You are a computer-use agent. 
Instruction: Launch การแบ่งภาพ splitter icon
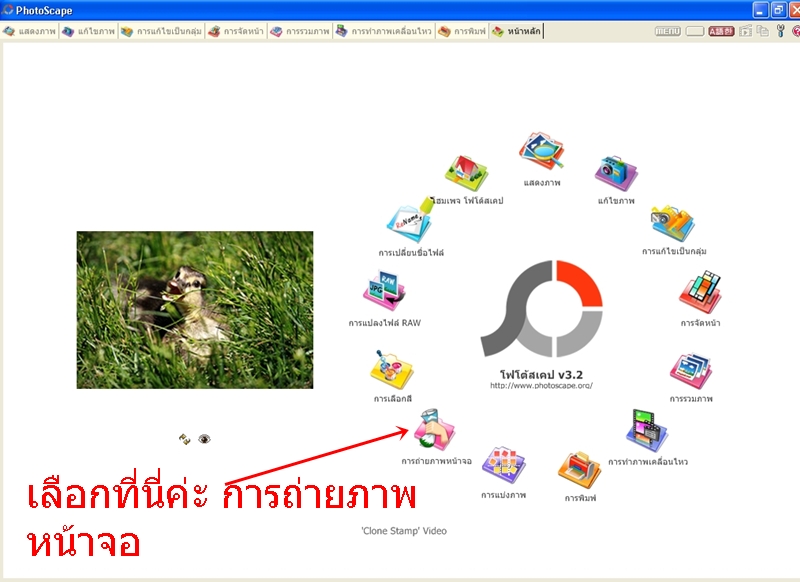tap(503, 465)
